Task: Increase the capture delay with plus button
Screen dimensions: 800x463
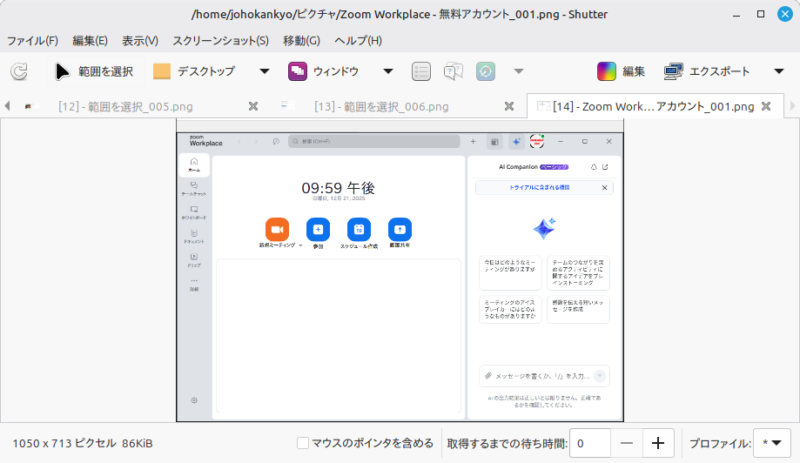Action: pyautogui.click(x=658, y=443)
